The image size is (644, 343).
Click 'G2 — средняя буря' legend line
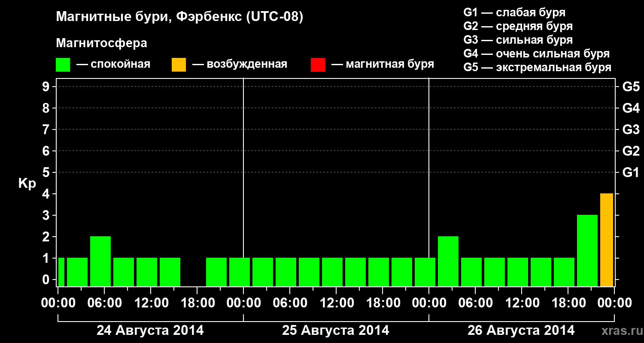tap(518, 26)
